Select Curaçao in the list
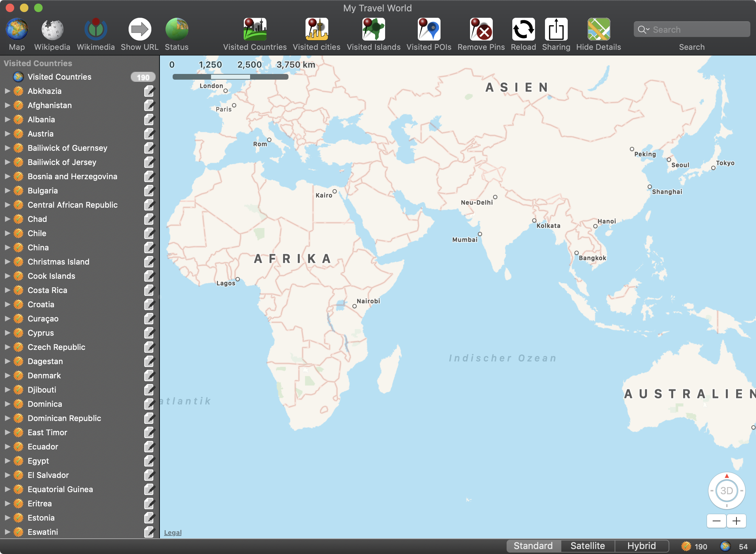 (80, 319)
